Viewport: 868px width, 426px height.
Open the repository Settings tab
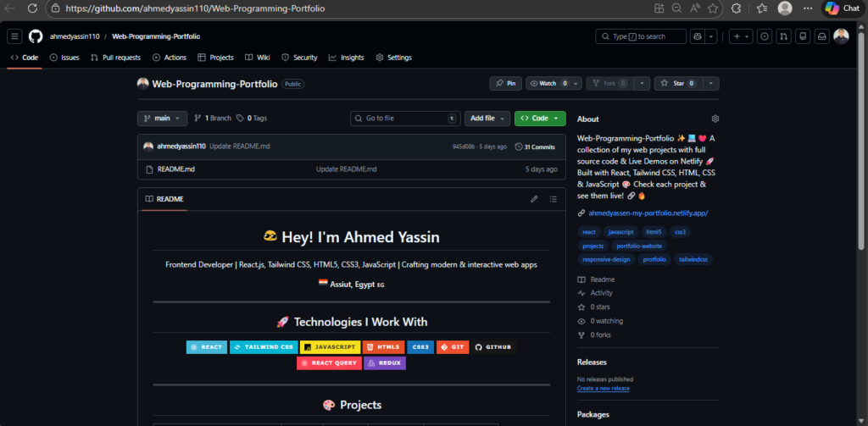393,58
